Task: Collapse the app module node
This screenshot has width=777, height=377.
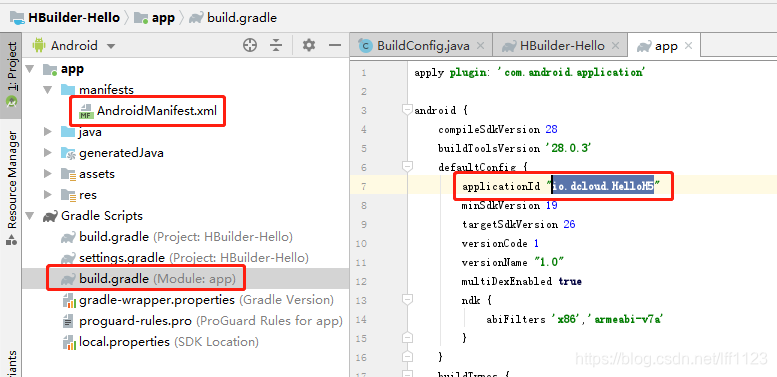Action: (x=31, y=69)
